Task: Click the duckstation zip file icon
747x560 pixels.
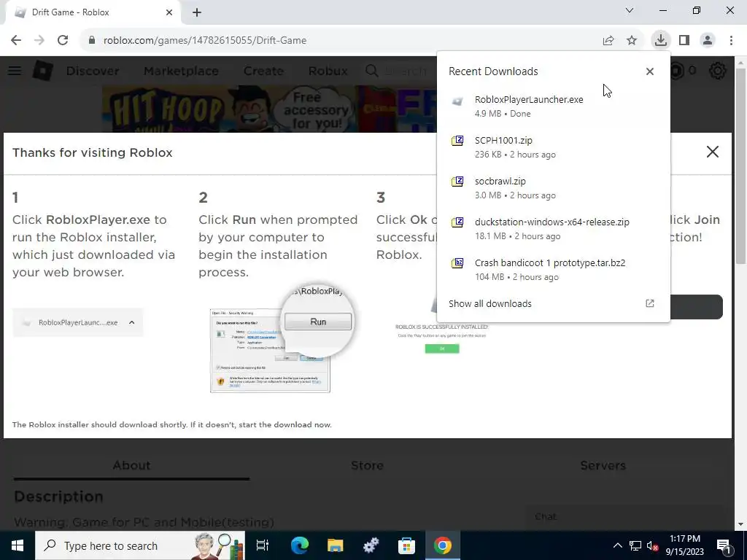Action: [457, 222]
